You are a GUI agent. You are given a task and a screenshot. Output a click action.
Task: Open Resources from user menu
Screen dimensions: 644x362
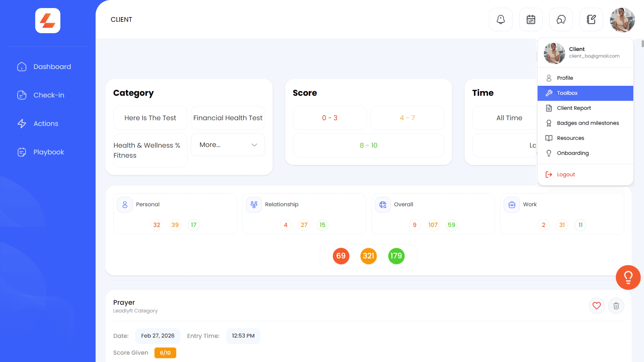[585, 138]
